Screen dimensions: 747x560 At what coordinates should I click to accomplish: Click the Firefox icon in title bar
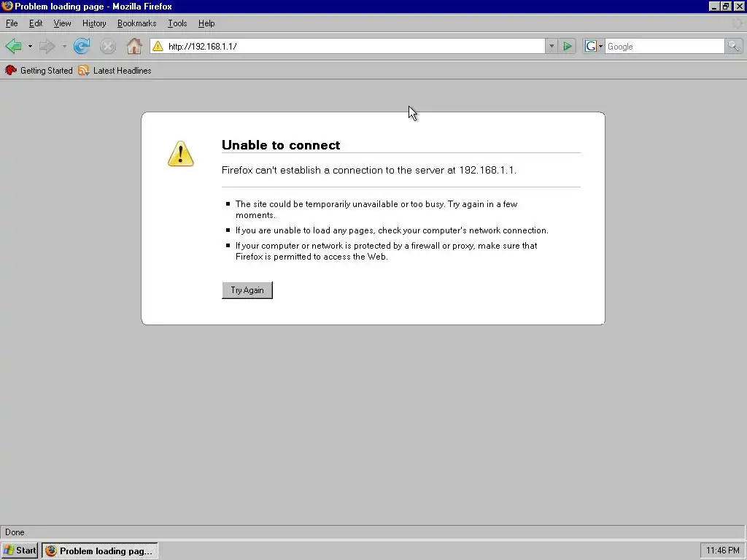(7, 6)
